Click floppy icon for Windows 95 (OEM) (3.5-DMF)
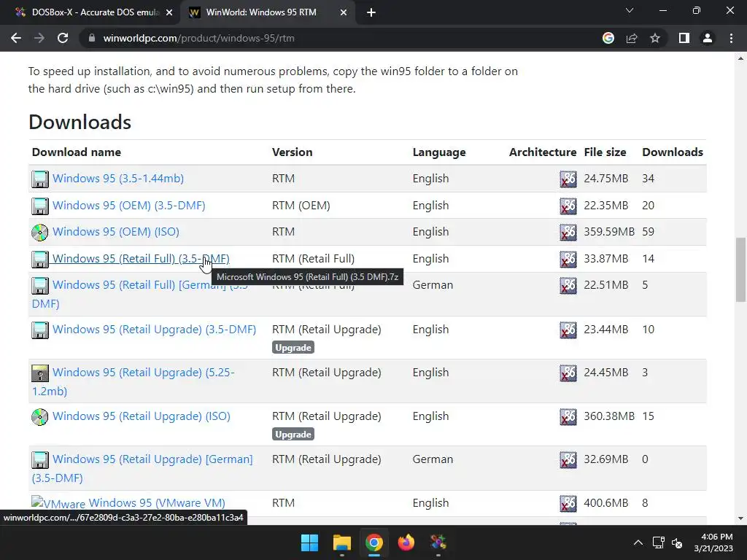 tap(40, 206)
